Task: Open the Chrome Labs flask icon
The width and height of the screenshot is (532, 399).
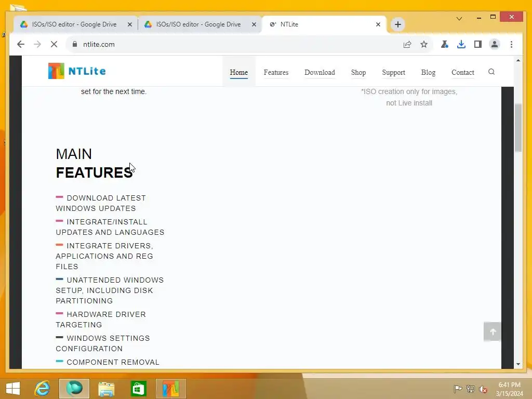Action: tap(445, 44)
